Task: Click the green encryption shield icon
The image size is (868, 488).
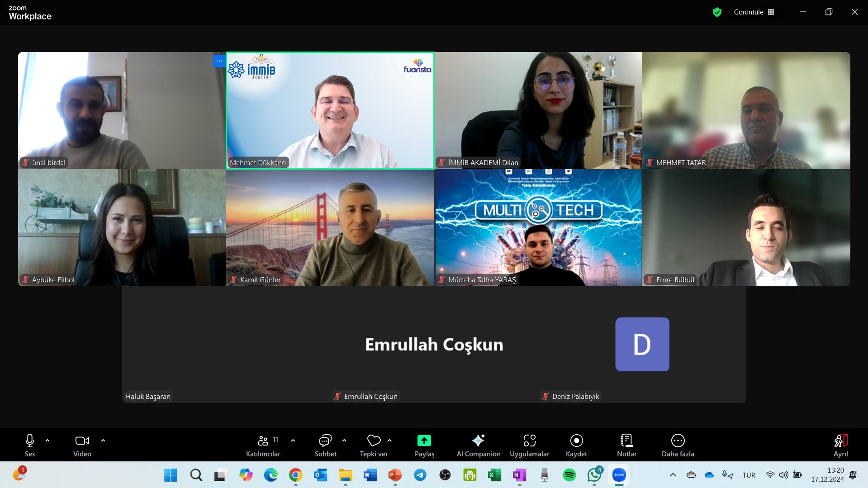Action: [717, 12]
